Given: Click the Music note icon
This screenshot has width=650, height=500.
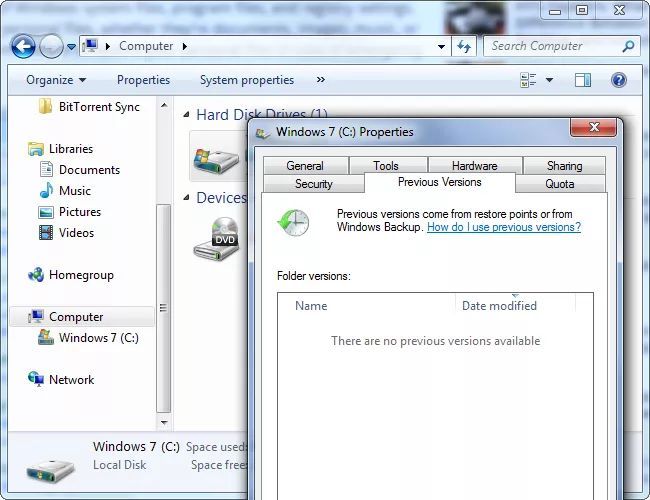Looking at the screenshot, I should click(46, 190).
